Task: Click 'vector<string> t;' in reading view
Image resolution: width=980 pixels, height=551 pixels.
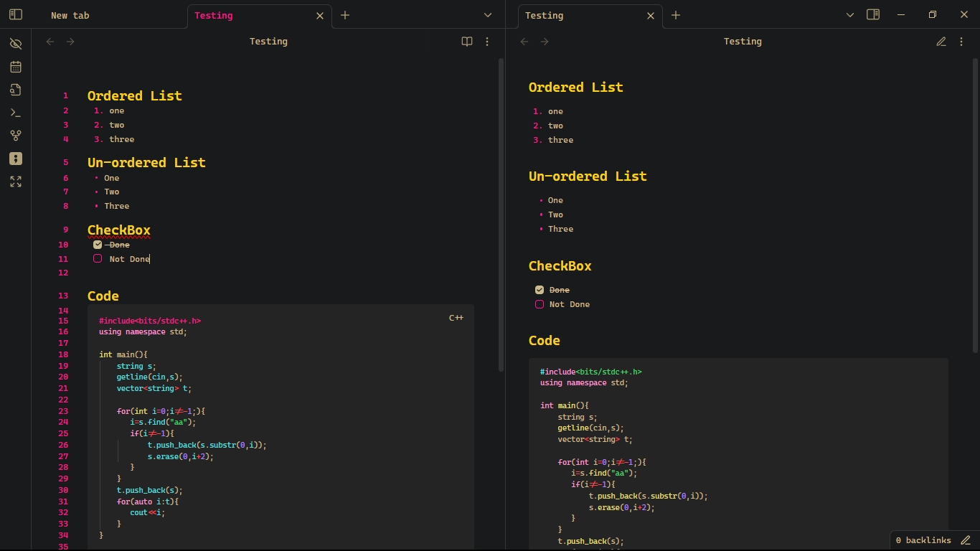Action: pos(595,439)
